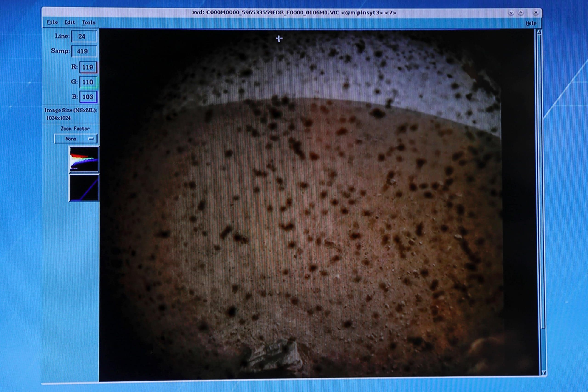Click the stretch curve LUT thumbnail
This screenshot has width=588, height=392.
84,188
